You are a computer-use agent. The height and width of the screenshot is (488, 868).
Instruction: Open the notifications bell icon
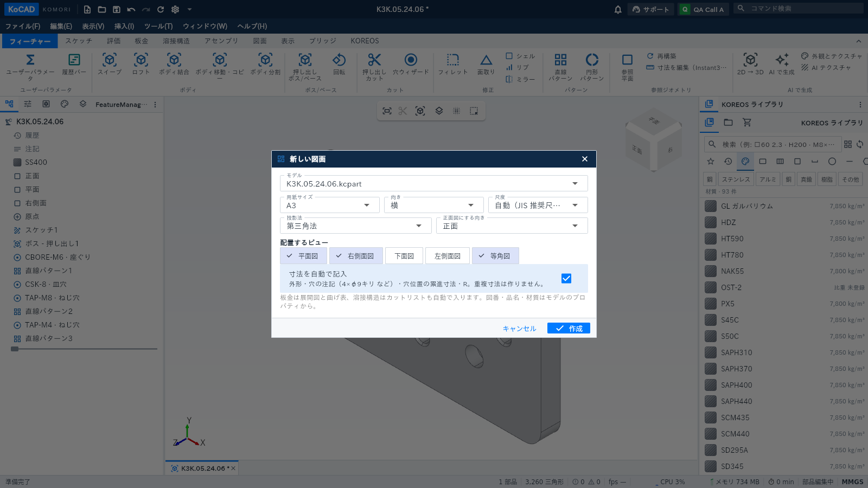[x=618, y=9]
